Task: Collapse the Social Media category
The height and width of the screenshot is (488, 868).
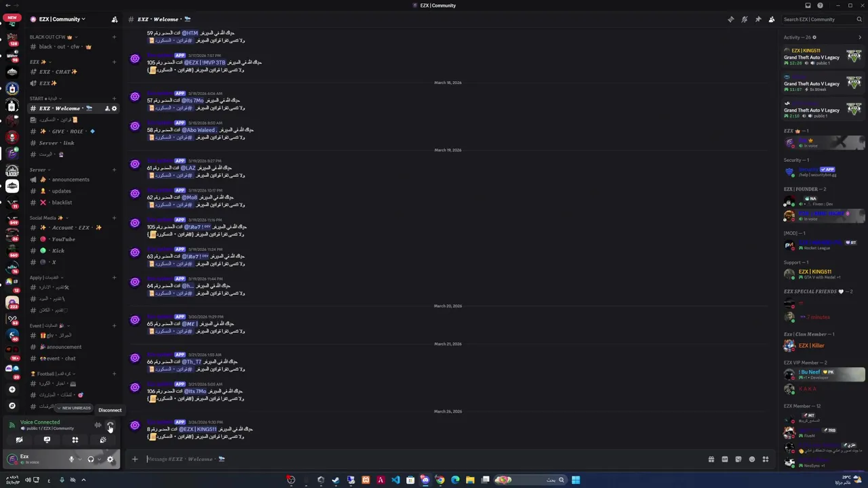Action: click(49, 218)
